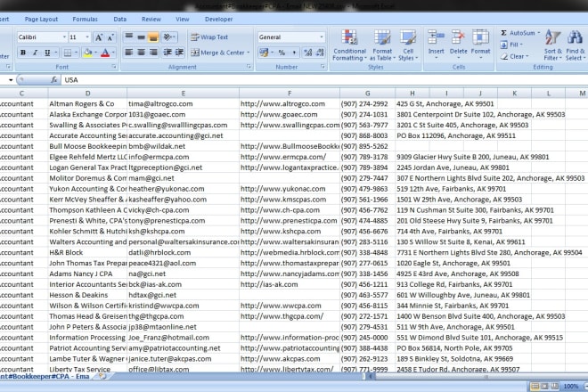The width and height of the screenshot is (588, 392).
Task: Click the AutoSum sigma icon
Action: (504, 33)
